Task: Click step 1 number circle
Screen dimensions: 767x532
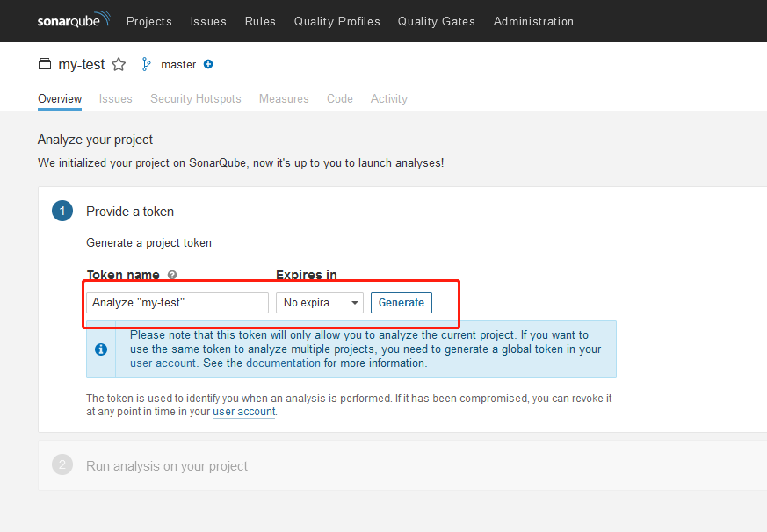Action: tap(62, 211)
